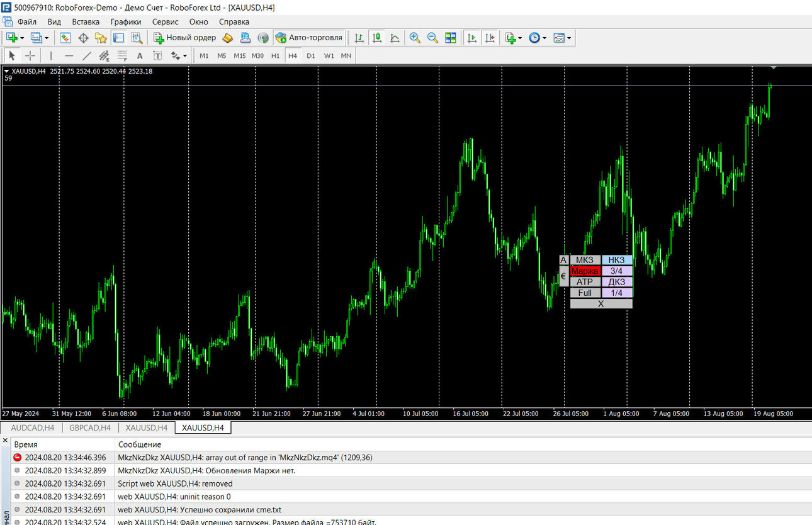Switch to the D1 timeframe
Image resolution: width=812 pixels, height=525 pixels.
pyautogui.click(x=311, y=55)
